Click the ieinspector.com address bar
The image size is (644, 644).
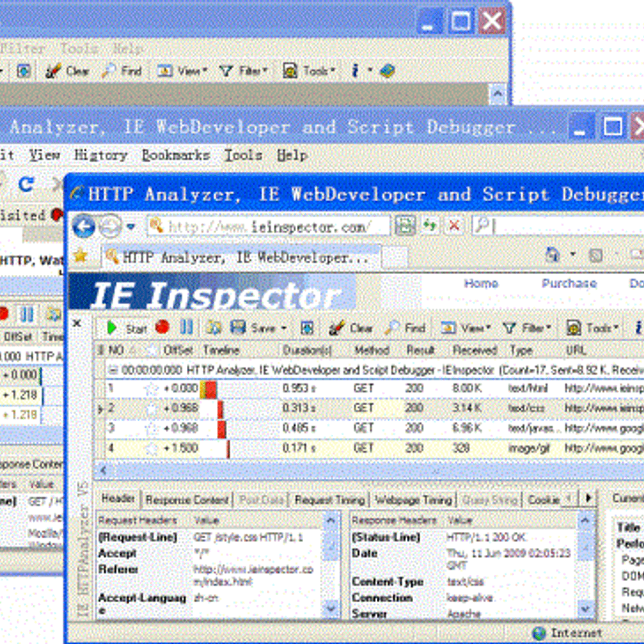click(268, 226)
